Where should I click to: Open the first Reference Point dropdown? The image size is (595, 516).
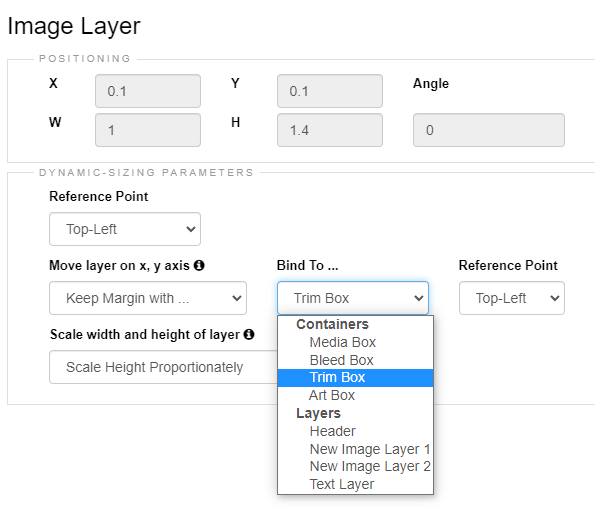pos(125,229)
